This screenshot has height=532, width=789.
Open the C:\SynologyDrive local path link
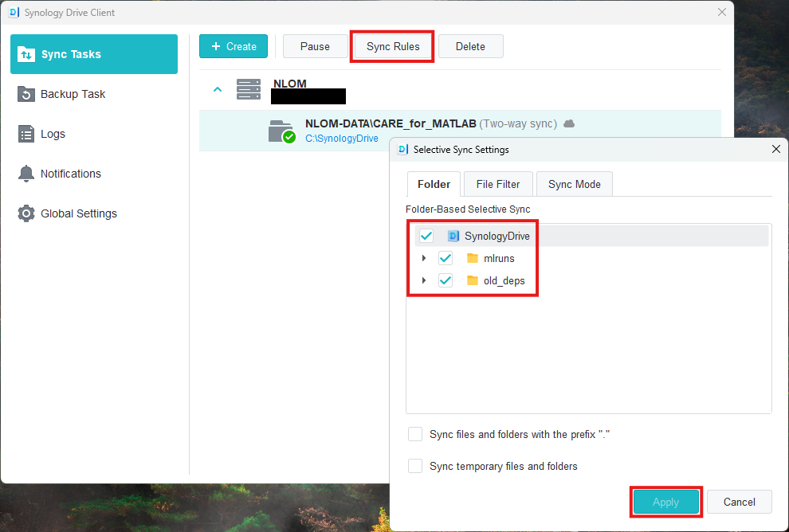(342, 139)
